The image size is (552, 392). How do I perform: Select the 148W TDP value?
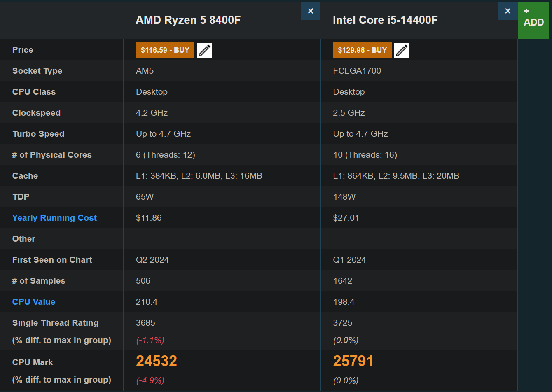(344, 197)
